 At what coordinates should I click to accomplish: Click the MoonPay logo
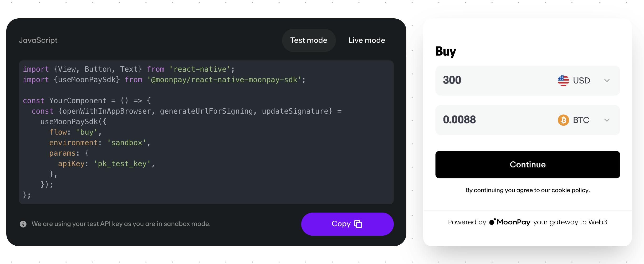pyautogui.click(x=510, y=222)
